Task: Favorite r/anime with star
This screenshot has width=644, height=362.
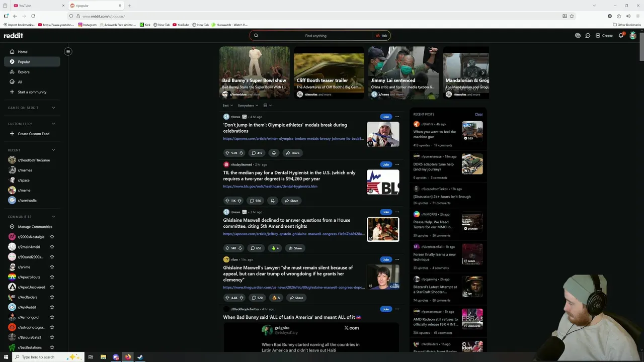Action: 52,267
